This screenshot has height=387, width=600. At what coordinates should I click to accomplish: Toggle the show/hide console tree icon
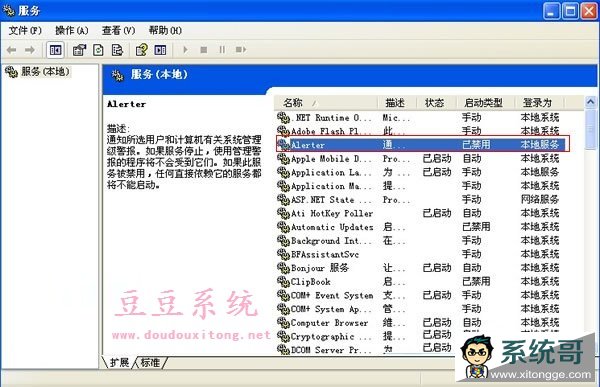(55, 50)
